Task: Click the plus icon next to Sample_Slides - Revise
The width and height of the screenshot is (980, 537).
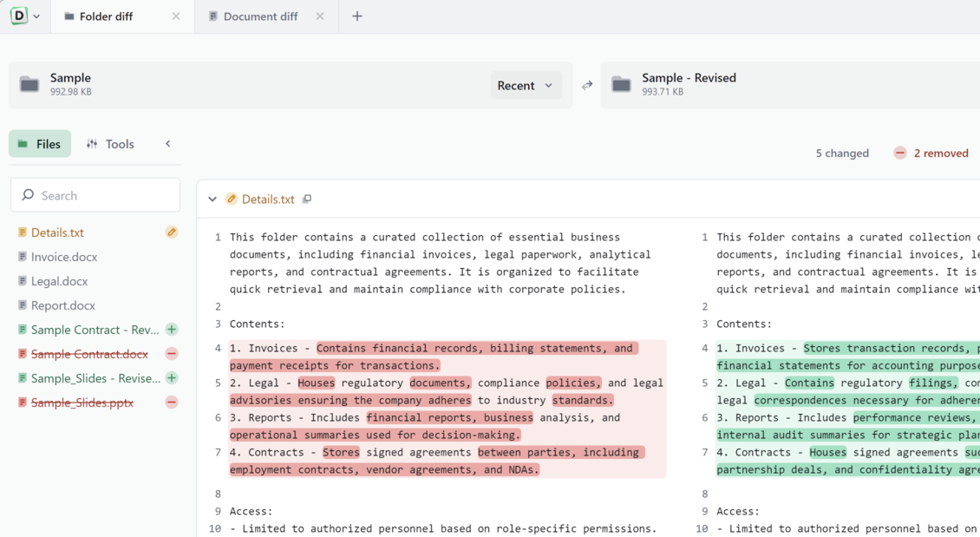Action: click(172, 378)
